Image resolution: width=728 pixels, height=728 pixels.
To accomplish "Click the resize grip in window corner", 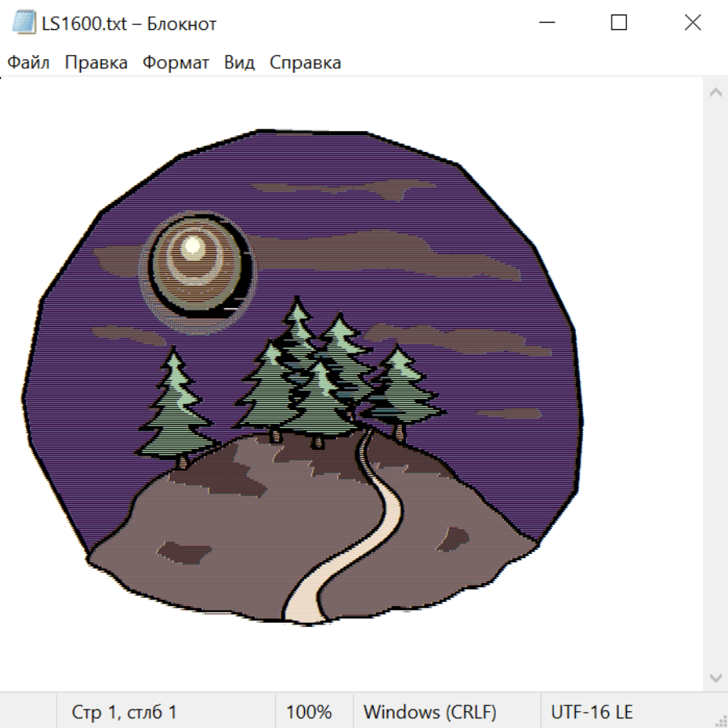I will [x=721, y=721].
